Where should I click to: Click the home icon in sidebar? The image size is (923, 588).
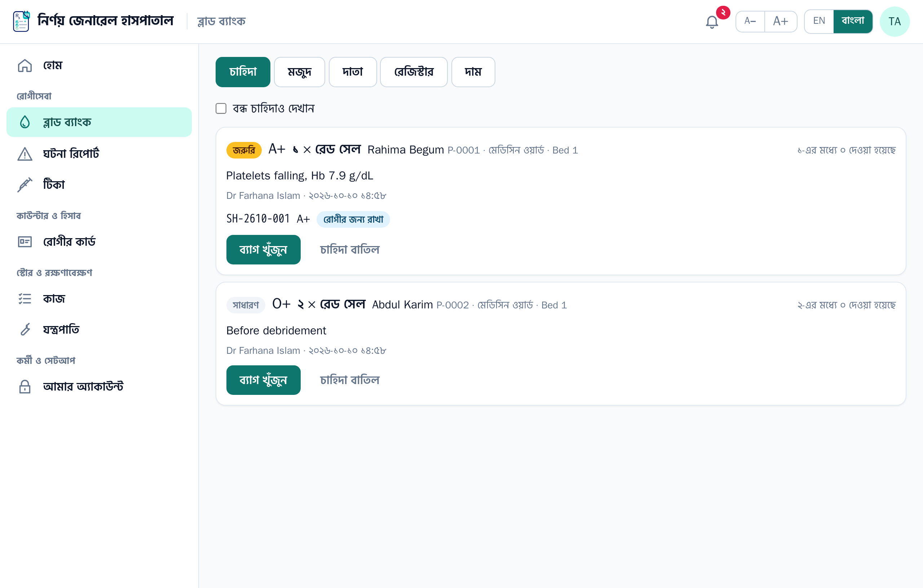click(25, 66)
